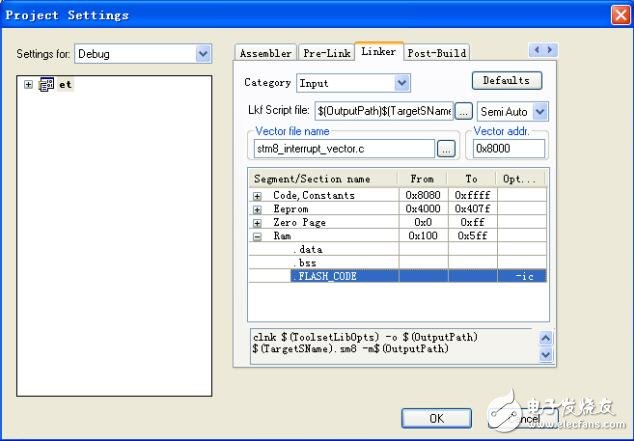634x441 pixels.
Task: Open the Category Input dropdown
Action: click(x=402, y=83)
